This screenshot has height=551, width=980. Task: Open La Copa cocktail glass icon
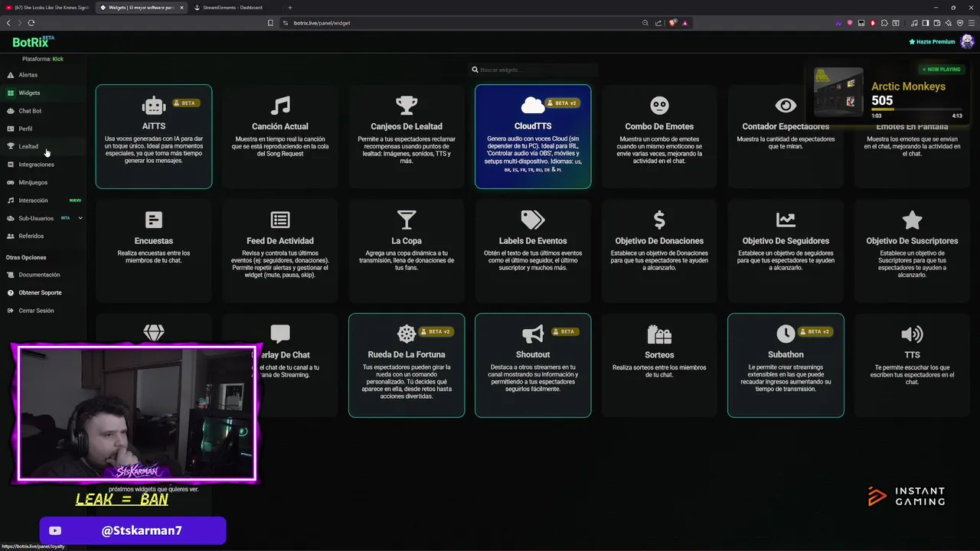407,220
